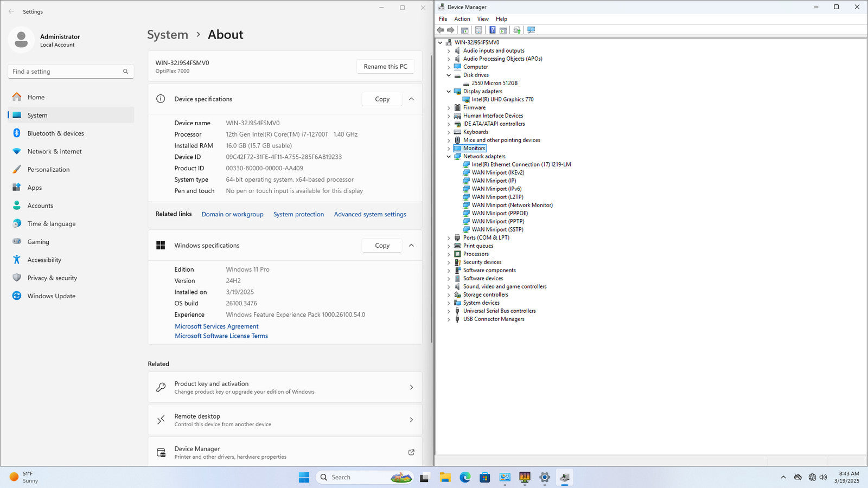Collapse the Display adapters node
The image size is (868, 488).
tap(449, 92)
